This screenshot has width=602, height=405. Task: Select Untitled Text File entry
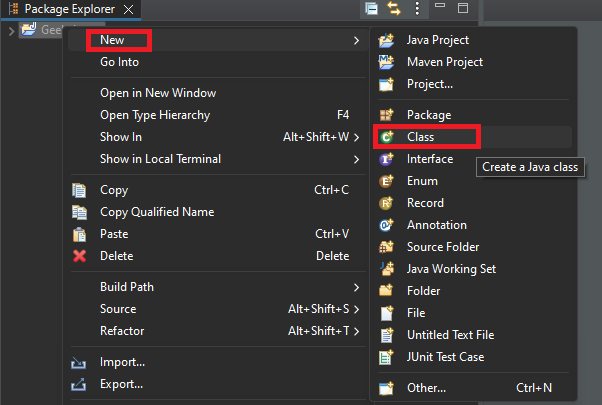click(x=473, y=335)
